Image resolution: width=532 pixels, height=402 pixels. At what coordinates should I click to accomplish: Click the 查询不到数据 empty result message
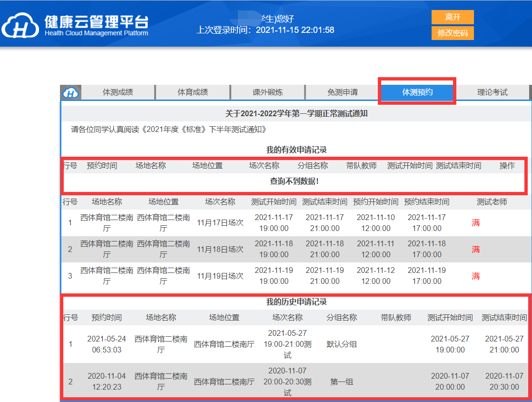pyautogui.click(x=294, y=181)
